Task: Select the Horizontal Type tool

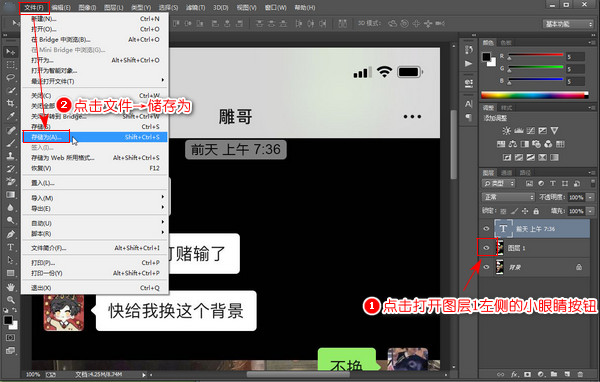Action: click(x=10, y=247)
